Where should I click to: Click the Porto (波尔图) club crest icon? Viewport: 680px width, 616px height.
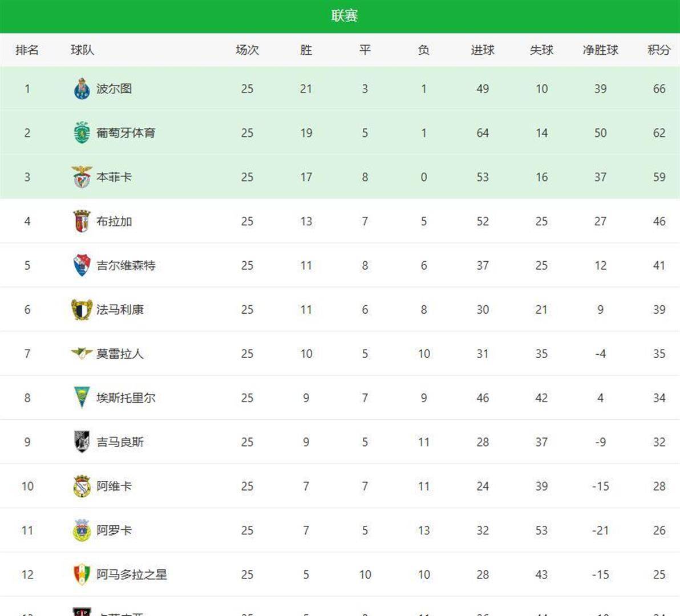(82, 89)
